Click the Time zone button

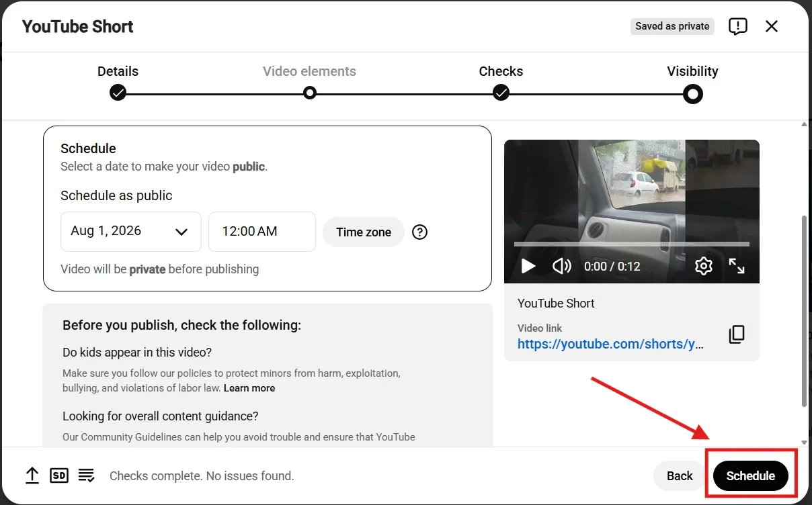364,232
